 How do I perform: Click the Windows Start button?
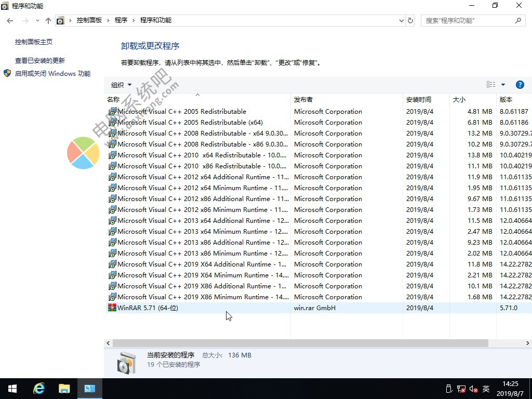12,389
